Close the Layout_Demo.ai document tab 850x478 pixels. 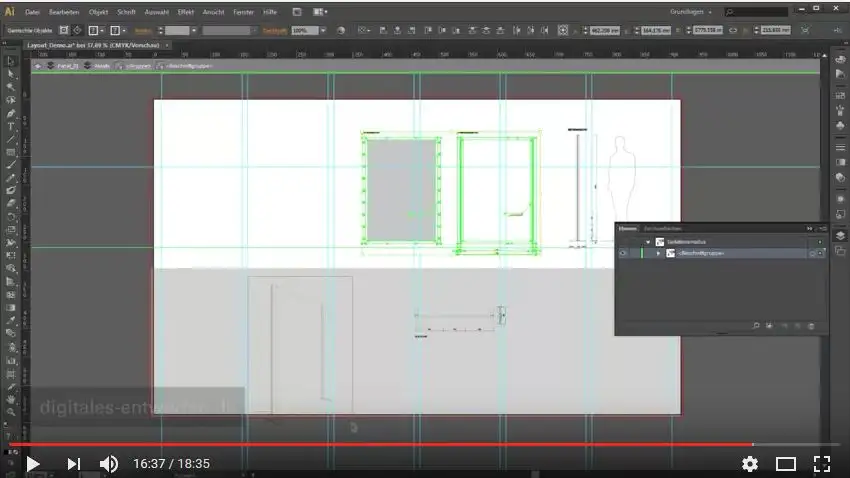tap(167, 46)
